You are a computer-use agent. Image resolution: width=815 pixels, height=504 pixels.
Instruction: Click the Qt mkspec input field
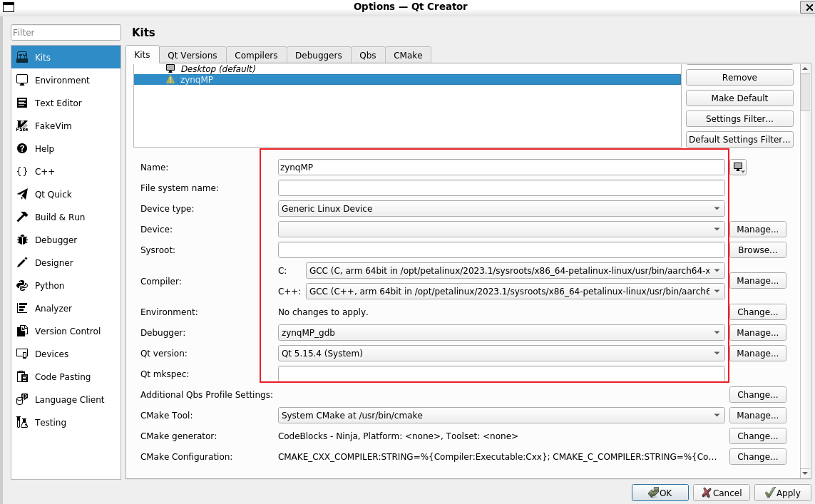click(501, 374)
